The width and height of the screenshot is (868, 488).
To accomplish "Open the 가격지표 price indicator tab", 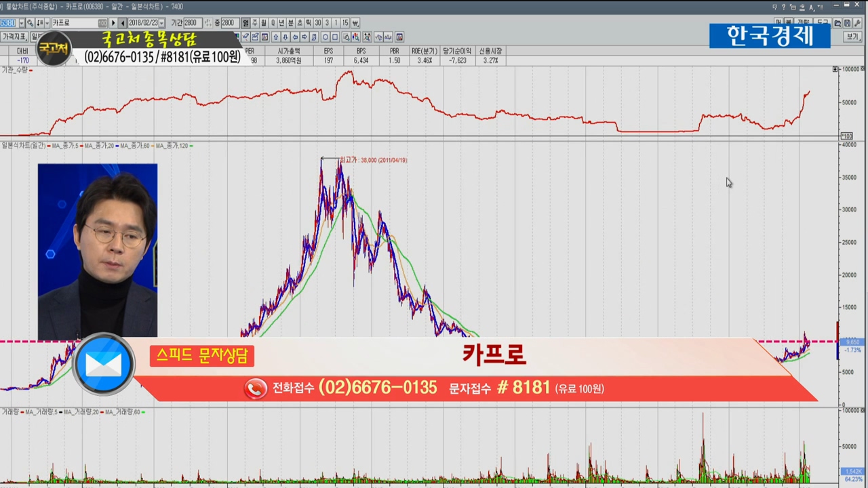I will coord(14,37).
